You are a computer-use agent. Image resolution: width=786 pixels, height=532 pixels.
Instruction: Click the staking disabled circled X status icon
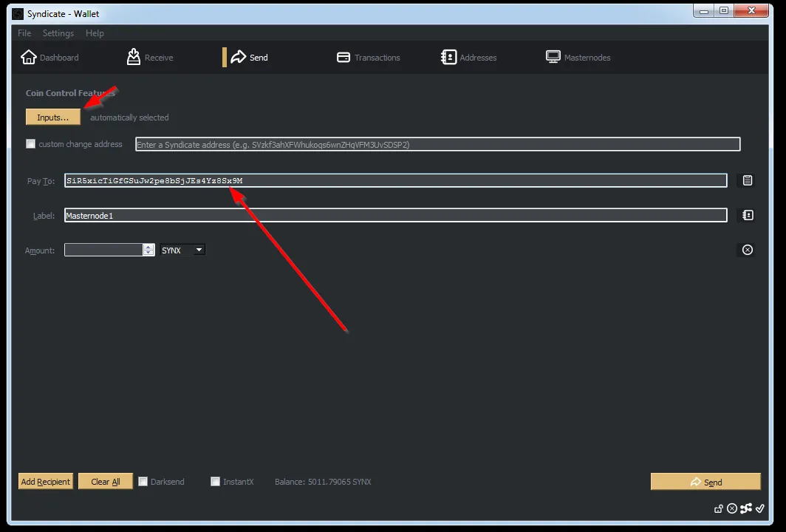coord(732,508)
